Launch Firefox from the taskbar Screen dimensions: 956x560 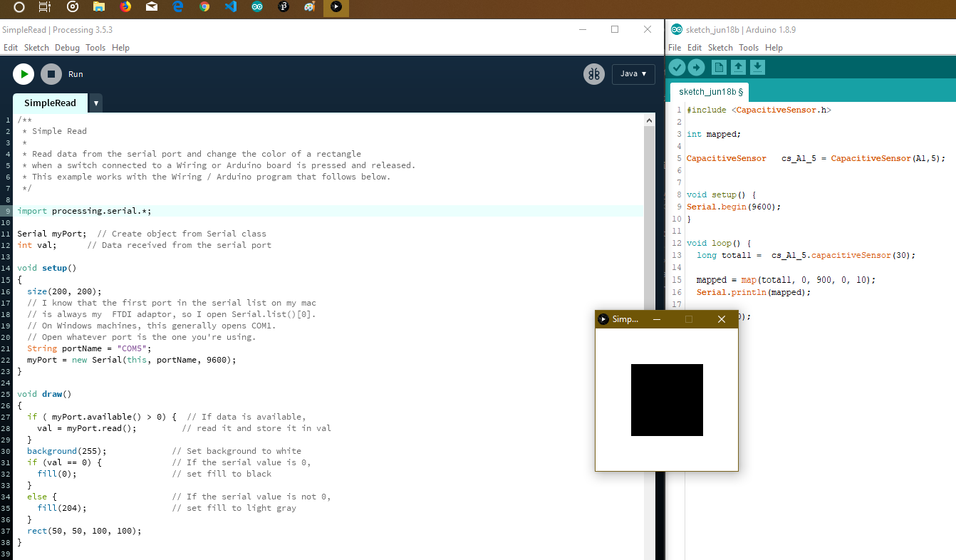pyautogui.click(x=126, y=7)
